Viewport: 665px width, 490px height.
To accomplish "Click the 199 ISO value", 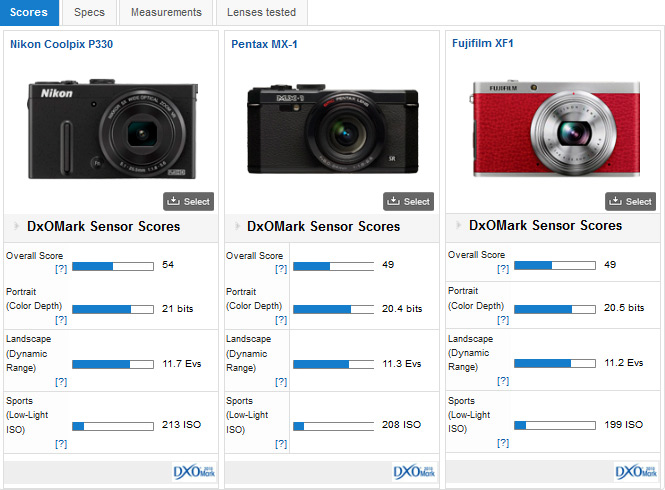I will point(623,425).
